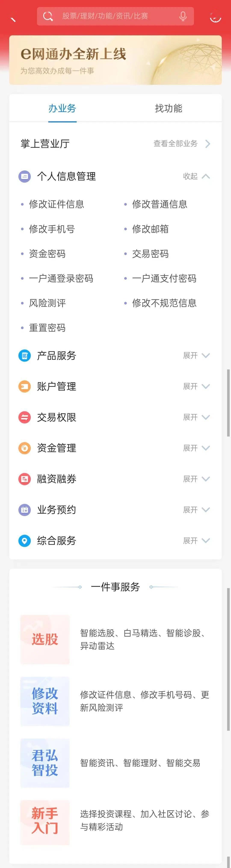Open 查看全部业务 link

(x=182, y=143)
